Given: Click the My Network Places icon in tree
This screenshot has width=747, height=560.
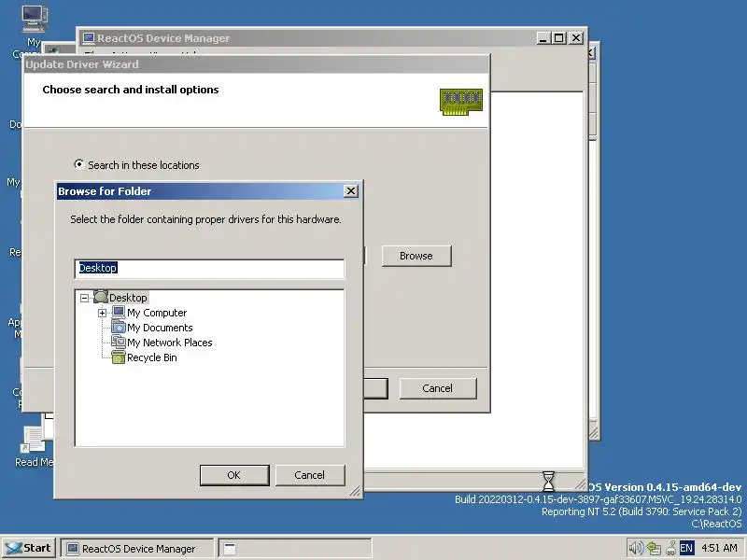Looking at the screenshot, I should point(119,342).
